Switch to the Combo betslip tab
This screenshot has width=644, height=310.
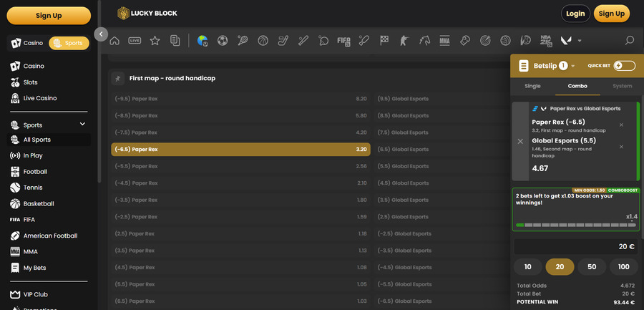[577, 86]
